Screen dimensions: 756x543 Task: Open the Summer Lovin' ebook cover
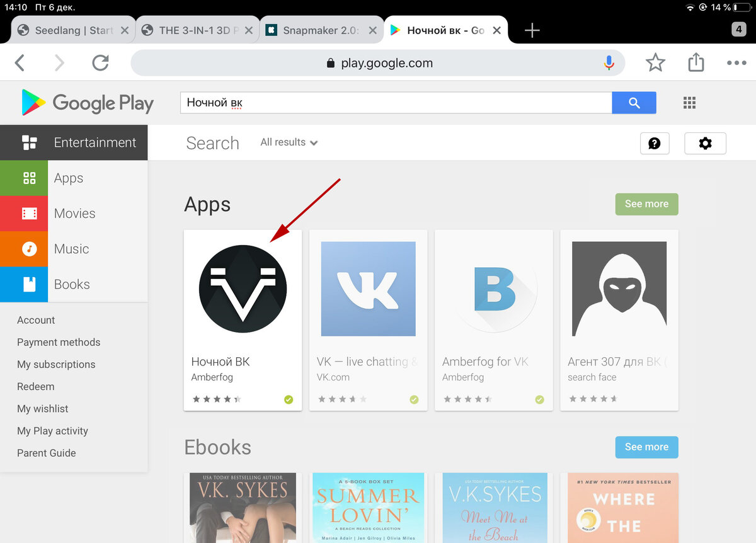pyautogui.click(x=369, y=508)
